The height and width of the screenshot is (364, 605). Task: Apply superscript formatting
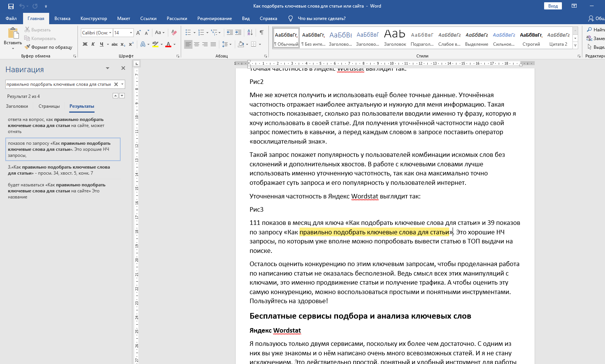(x=131, y=44)
